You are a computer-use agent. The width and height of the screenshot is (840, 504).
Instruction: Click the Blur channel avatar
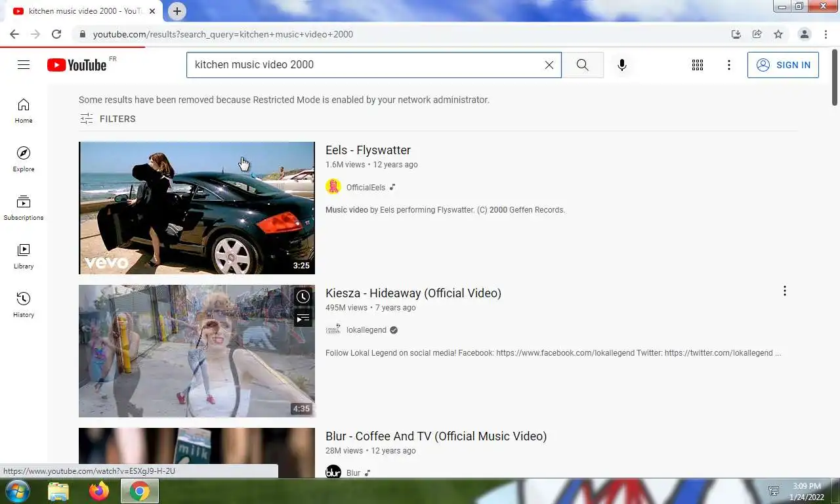click(333, 472)
